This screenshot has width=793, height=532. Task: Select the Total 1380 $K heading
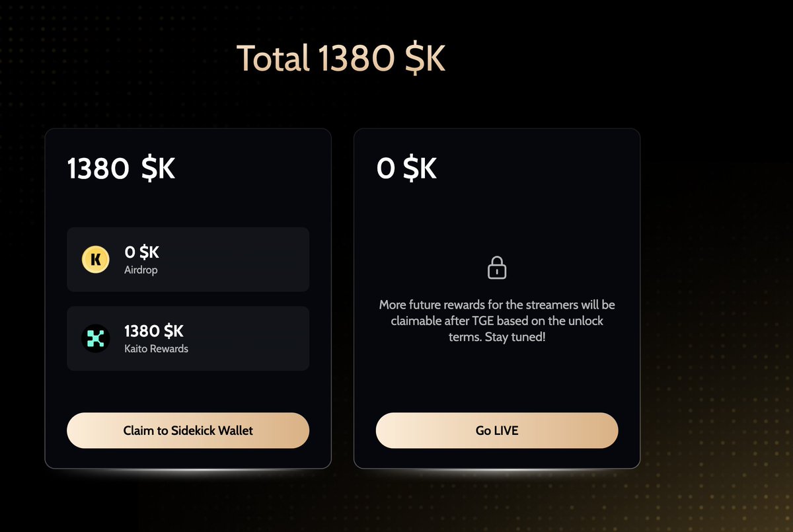pos(341,59)
